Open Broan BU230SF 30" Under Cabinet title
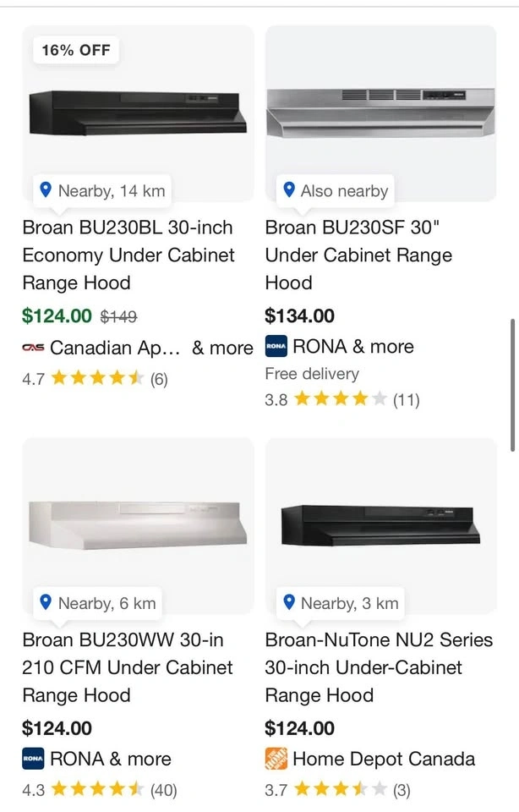The image size is (519, 812). 358,255
